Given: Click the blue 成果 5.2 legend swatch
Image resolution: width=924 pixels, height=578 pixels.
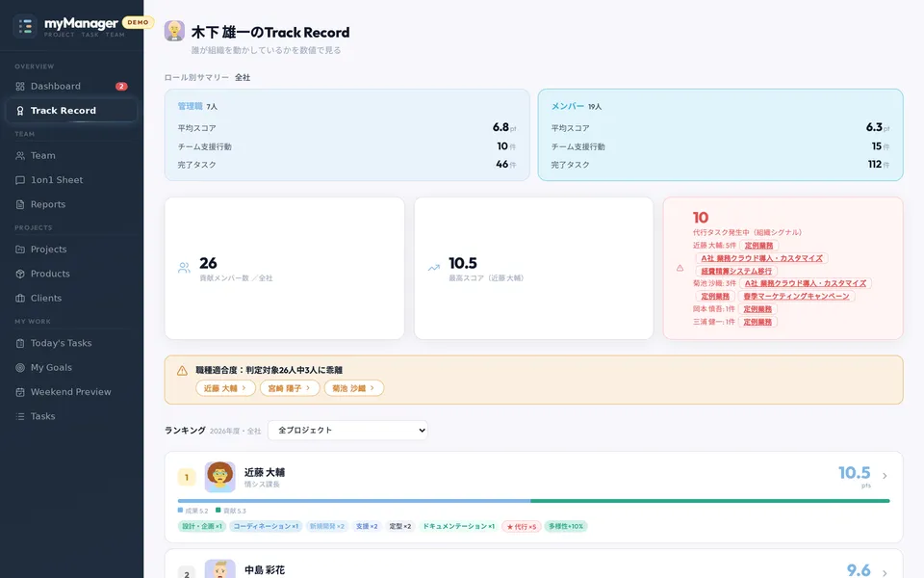Looking at the screenshot, I should tap(180, 511).
